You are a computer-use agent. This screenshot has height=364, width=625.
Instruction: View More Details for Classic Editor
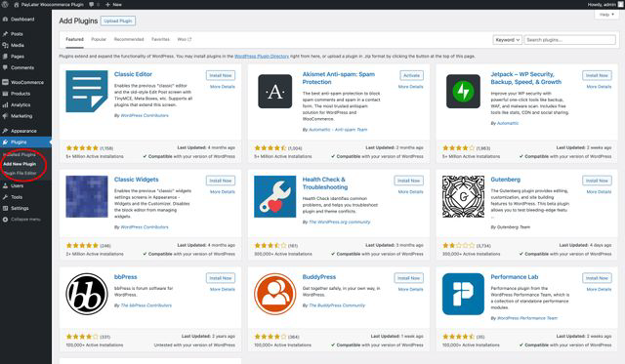coord(223,87)
